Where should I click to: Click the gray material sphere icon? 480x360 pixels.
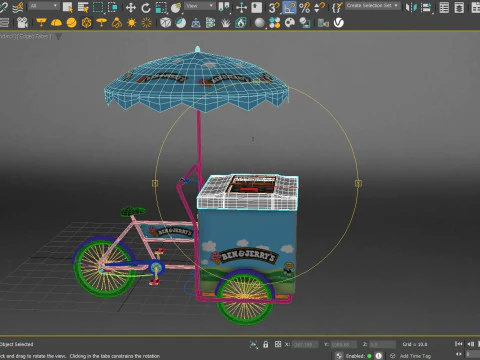pyautogui.click(x=260, y=23)
